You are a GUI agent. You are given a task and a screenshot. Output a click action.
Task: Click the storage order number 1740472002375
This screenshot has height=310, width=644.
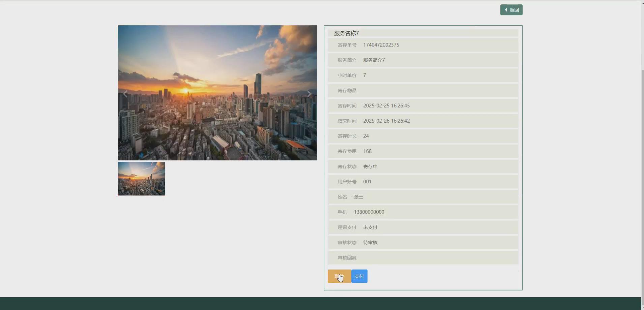(x=381, y=45)
